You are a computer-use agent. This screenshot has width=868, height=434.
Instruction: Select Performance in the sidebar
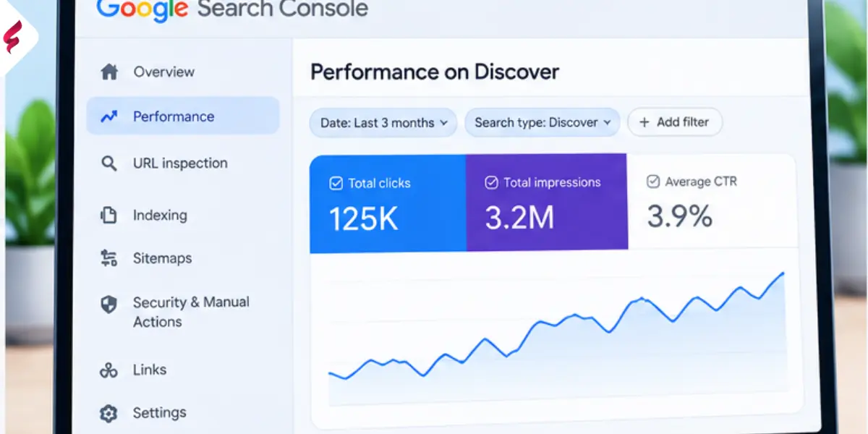tap(182, 116)
